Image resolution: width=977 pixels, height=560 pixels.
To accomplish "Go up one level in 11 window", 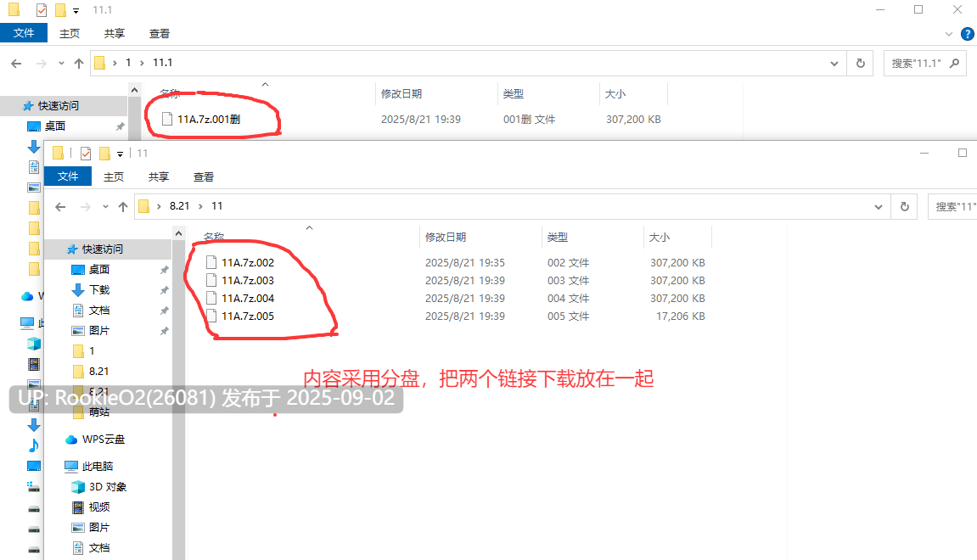I will [123, 207].
